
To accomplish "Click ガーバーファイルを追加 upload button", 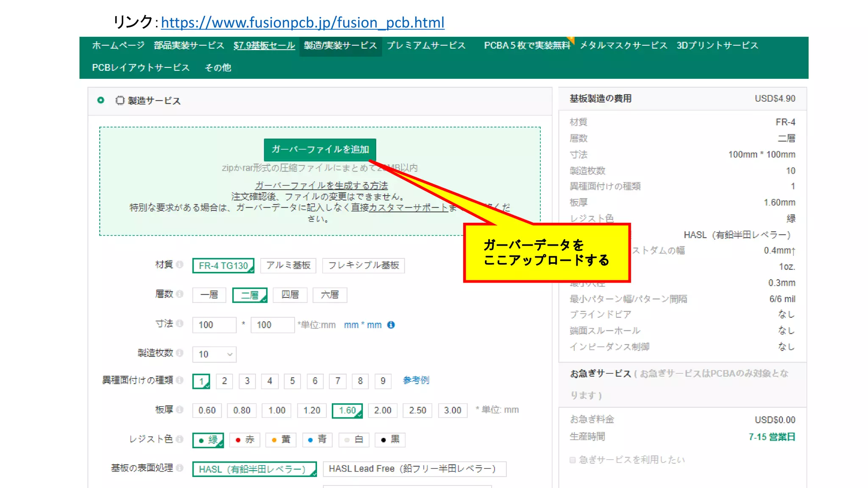I will (x=320, y=150).
